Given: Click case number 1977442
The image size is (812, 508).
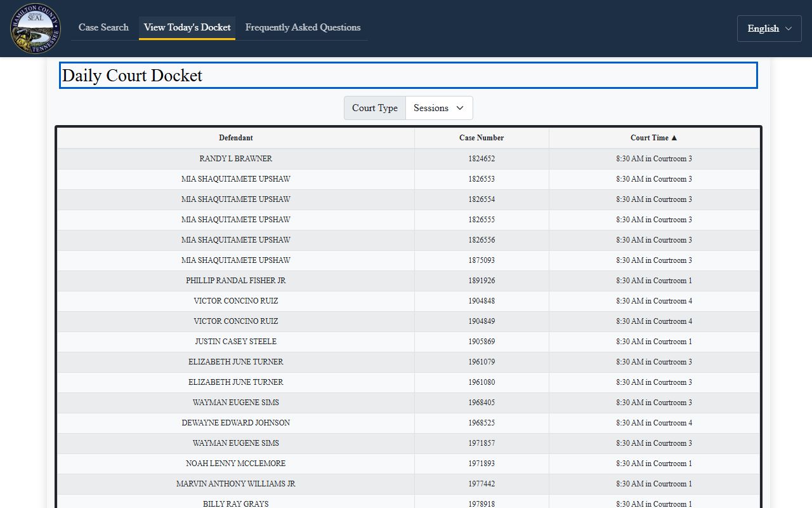Looking at the screenshot, I should click(481, 484).
